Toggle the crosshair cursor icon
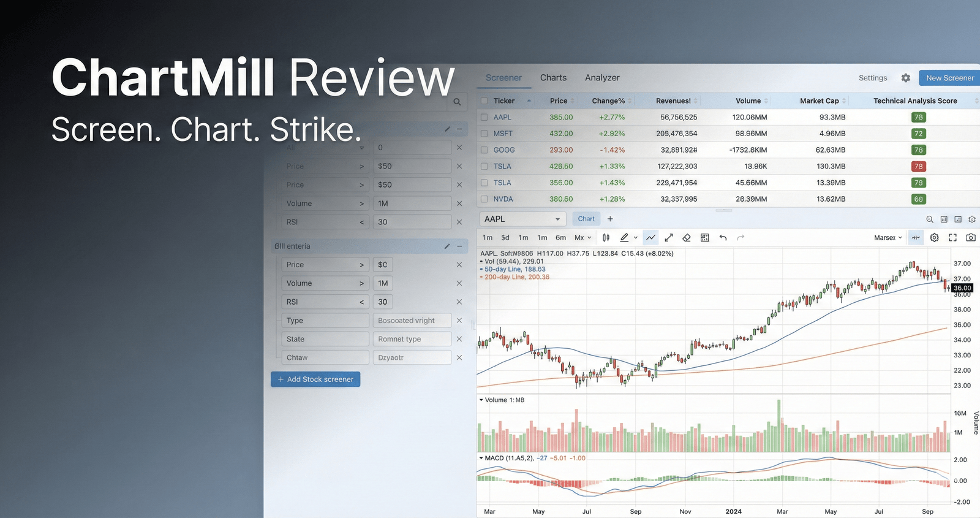This screenshot has width=980, height=518. (x=916, y=238)
